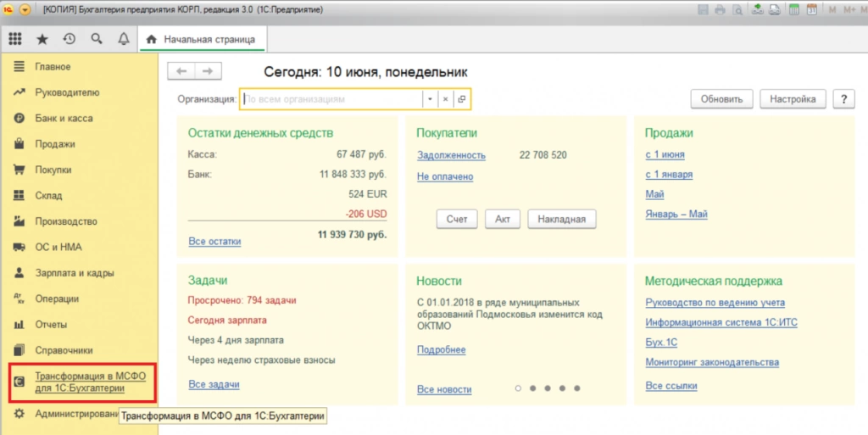Click the Print printer icon
This screenshot has width=868, height=435.
tap(720, 9)
